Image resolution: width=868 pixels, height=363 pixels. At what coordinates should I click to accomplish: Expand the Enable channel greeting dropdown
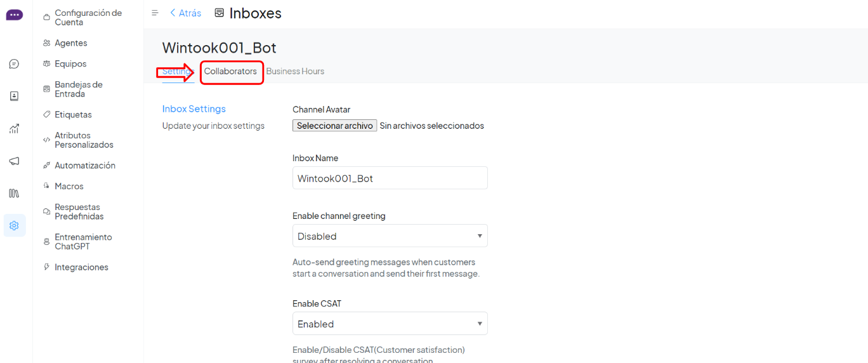(390, 236)
